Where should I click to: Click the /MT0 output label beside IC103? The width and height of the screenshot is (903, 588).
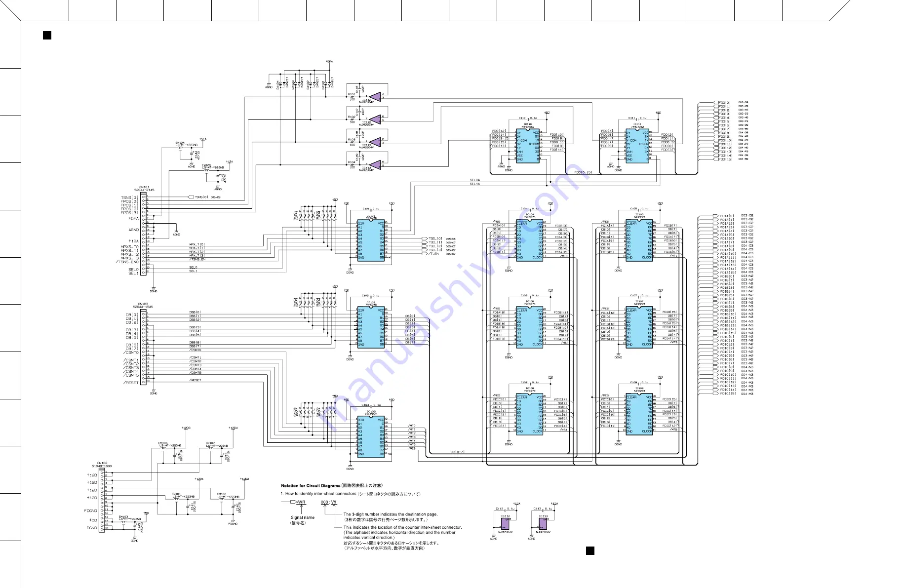tap(412, 426)
